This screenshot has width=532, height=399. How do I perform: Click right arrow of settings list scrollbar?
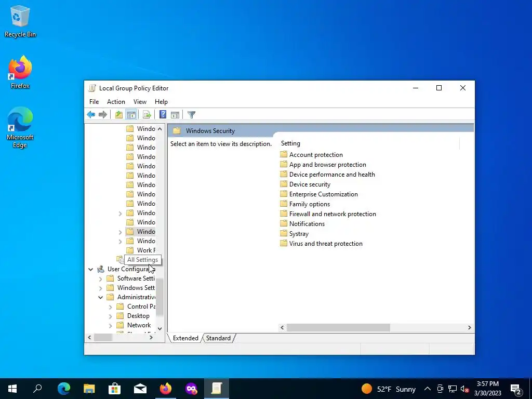pos(470,328)
